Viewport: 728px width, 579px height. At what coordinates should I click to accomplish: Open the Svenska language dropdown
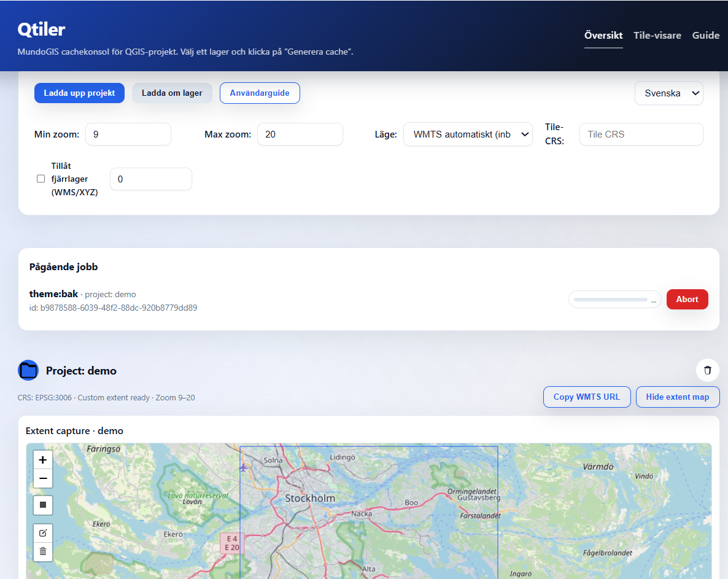click(668, 93)
